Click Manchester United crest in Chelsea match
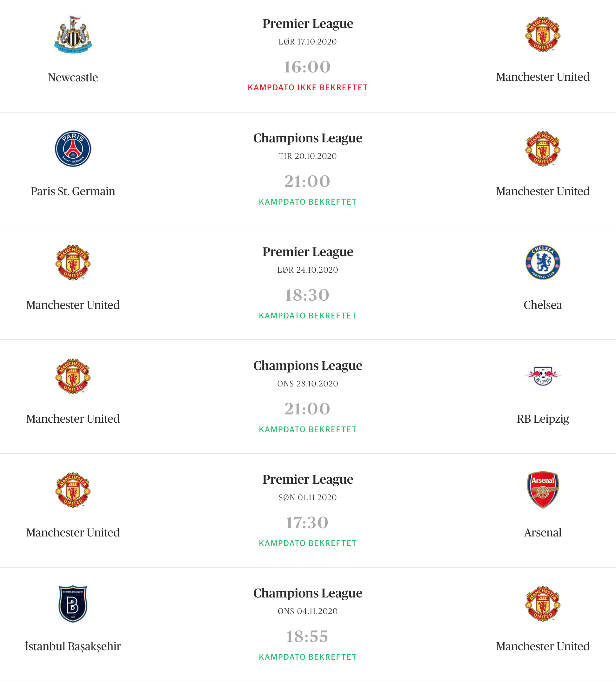Viewport: 616px width, 682px height. tap(73, 262)
